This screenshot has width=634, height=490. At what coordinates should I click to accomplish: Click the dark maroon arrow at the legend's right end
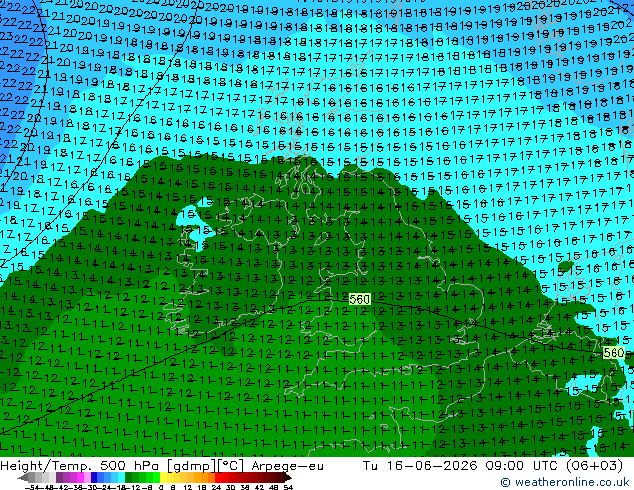point(288,477)
